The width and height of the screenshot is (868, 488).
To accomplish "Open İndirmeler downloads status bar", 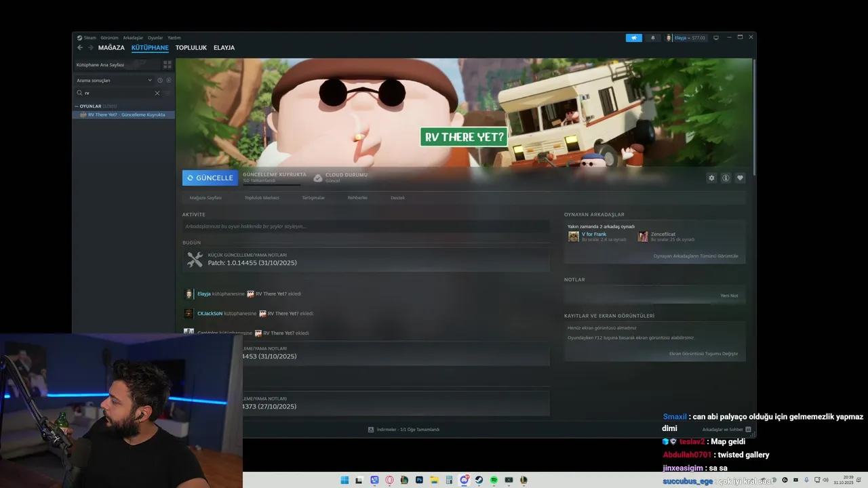I will point(403,430).
